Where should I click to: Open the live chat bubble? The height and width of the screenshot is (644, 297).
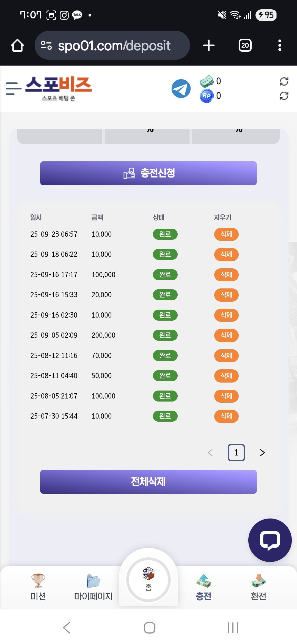(270, 540)
